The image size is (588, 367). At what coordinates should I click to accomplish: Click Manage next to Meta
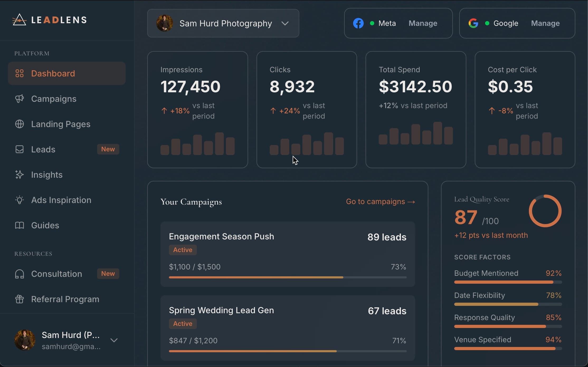click(x=423, y=23)
